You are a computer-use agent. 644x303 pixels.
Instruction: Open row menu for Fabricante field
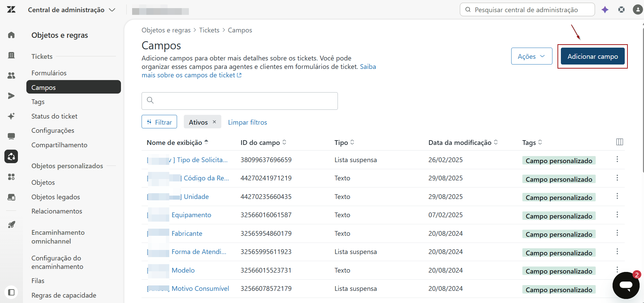(617, 233)
